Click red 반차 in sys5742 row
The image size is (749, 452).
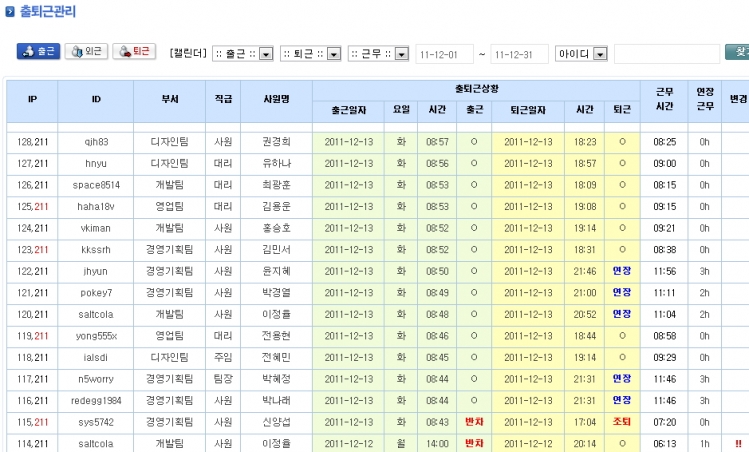point(474,422)
